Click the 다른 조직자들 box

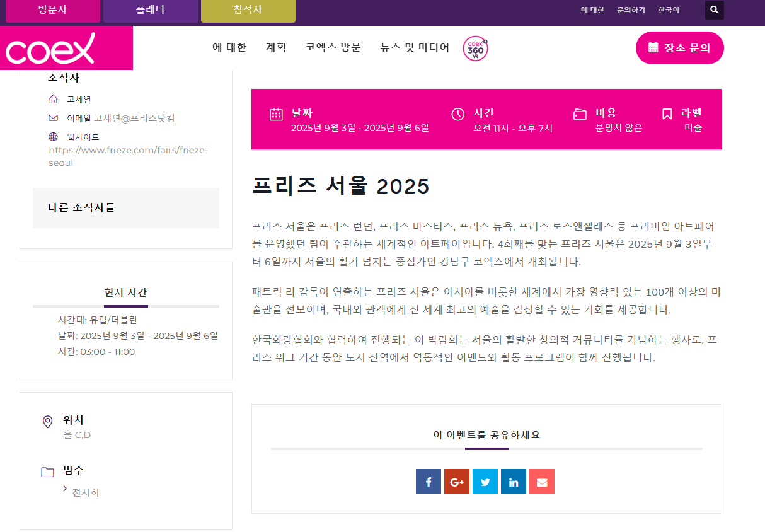click(126, 207)
